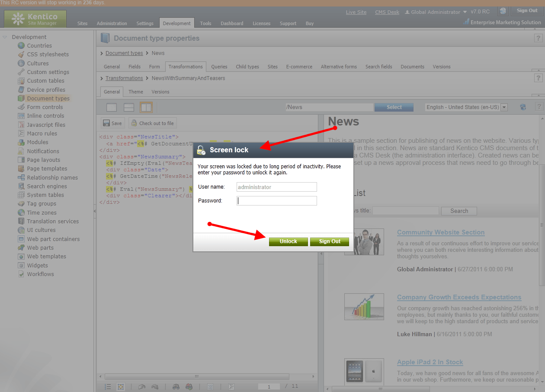The width and height of the screenshot is (545, 392).
Task: Click the Tag groups icon in tree
Action: click(x=21, y=204)
